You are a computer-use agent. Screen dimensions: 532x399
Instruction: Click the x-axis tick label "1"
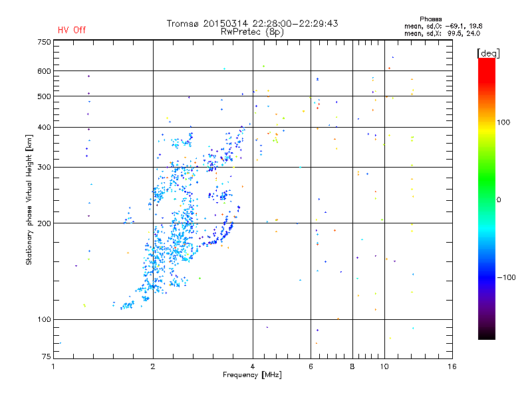click(53, 366)
